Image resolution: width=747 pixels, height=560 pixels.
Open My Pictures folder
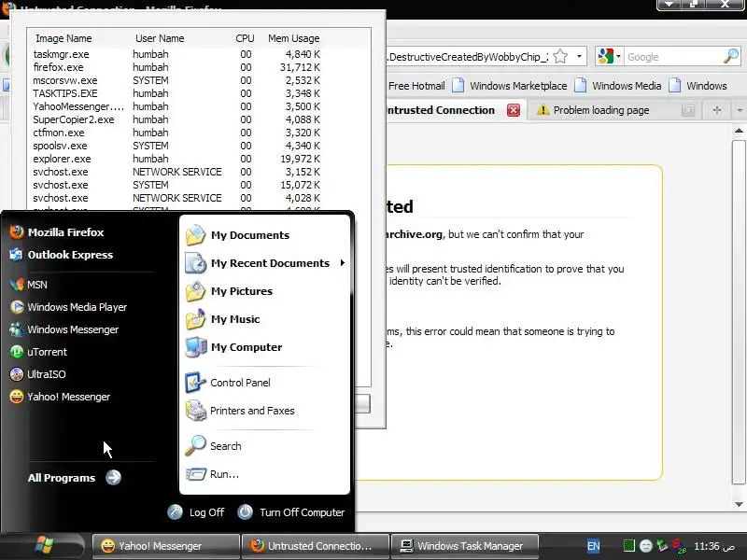229,291
